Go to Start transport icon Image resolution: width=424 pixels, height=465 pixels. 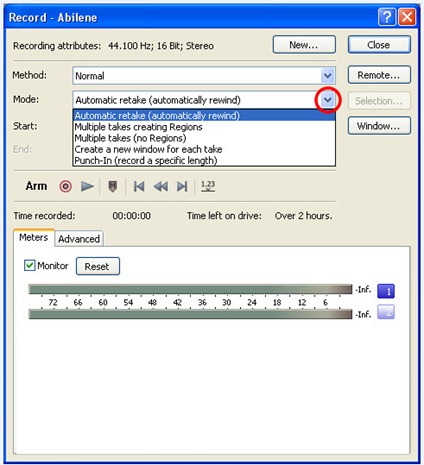pos(139,186)
